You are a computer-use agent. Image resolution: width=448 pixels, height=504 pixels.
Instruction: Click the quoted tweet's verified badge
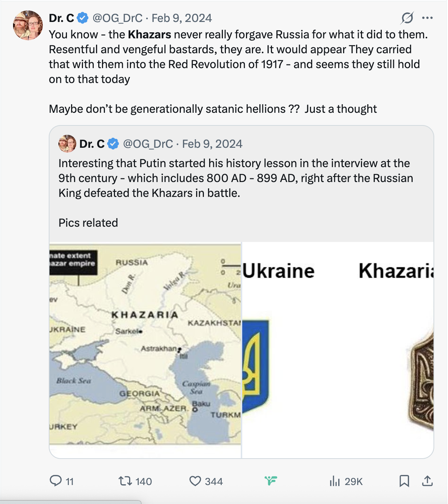click(113, 144)
